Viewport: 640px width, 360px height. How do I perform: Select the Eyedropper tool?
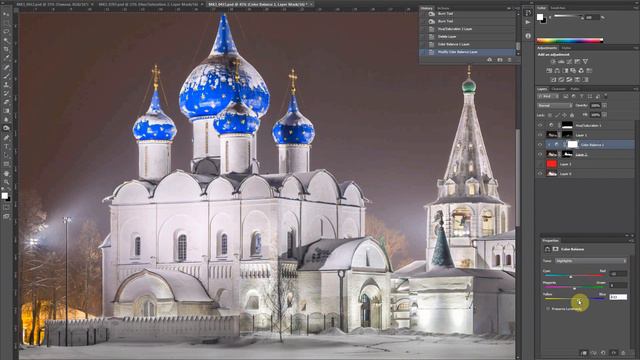(x=6, y=58)
